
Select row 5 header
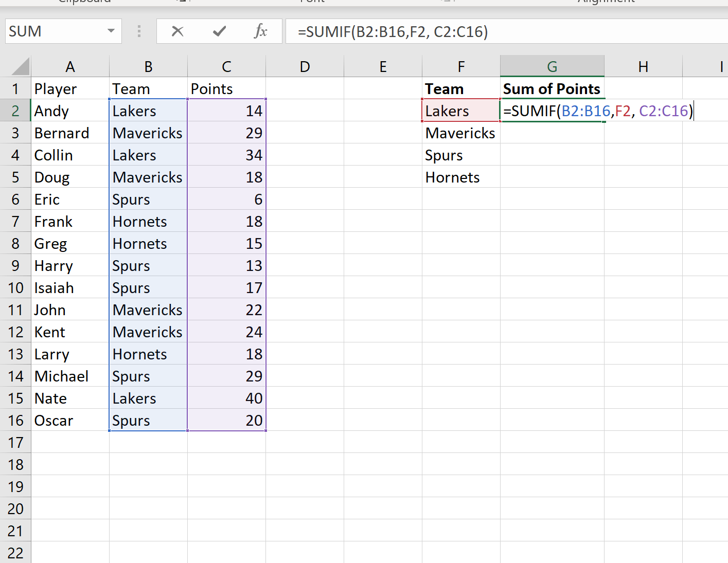pos(15,177)
